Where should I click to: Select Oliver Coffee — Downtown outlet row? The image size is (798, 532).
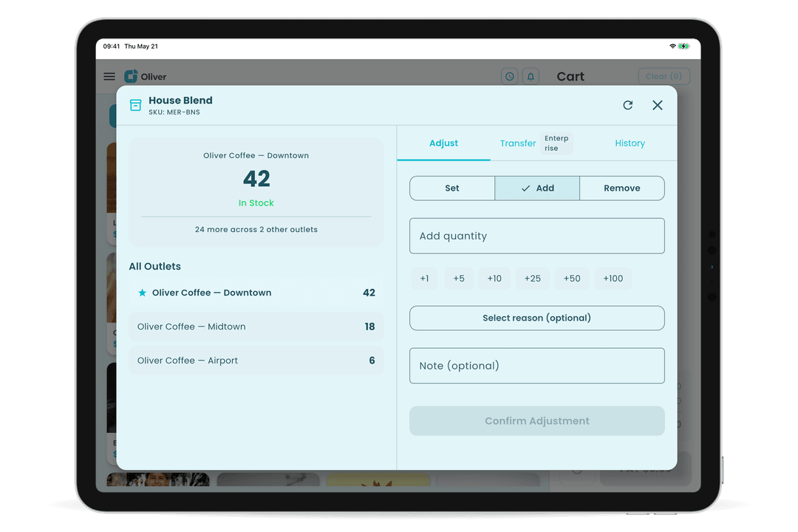tap(256, 293)
